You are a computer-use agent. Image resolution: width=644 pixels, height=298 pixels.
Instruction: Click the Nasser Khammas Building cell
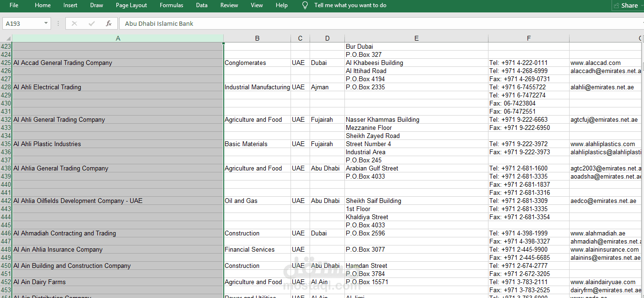[x=416, y=119]
